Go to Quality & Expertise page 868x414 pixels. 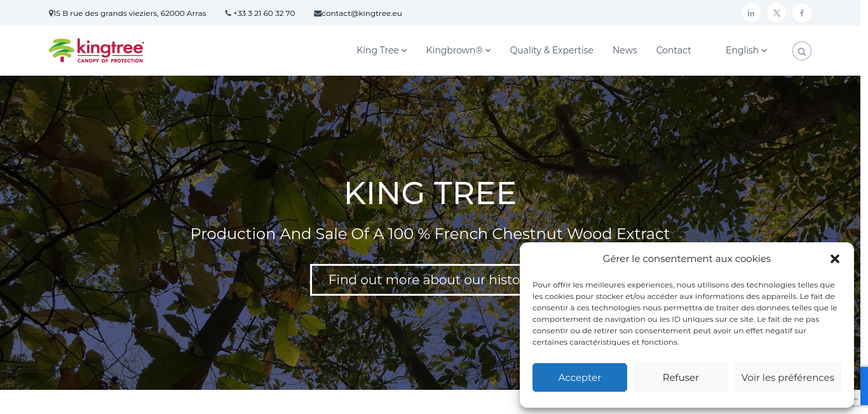point(552,50)
